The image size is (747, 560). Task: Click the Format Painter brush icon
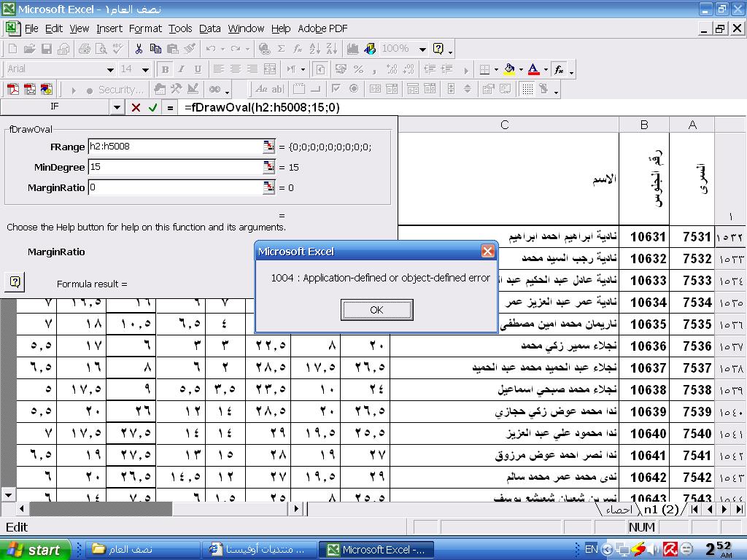pyautogui.click(x=189, y=49)
